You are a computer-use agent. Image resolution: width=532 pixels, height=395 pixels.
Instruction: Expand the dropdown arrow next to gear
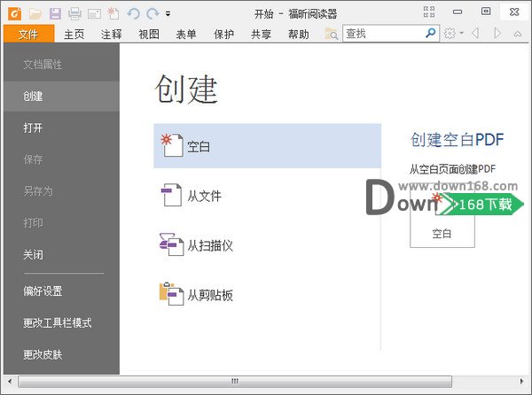[461, 33]
